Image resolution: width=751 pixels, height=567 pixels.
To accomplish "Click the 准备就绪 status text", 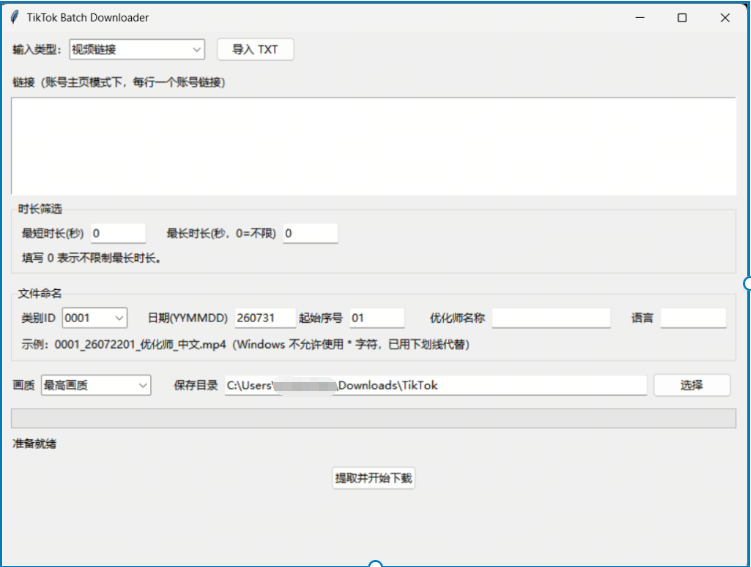I will 34,443.
